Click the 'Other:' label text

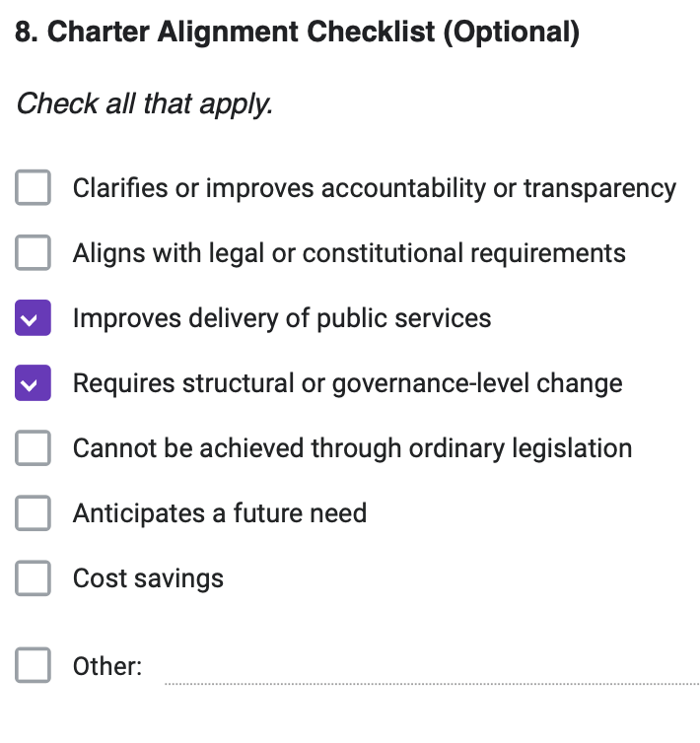[106, 667]
